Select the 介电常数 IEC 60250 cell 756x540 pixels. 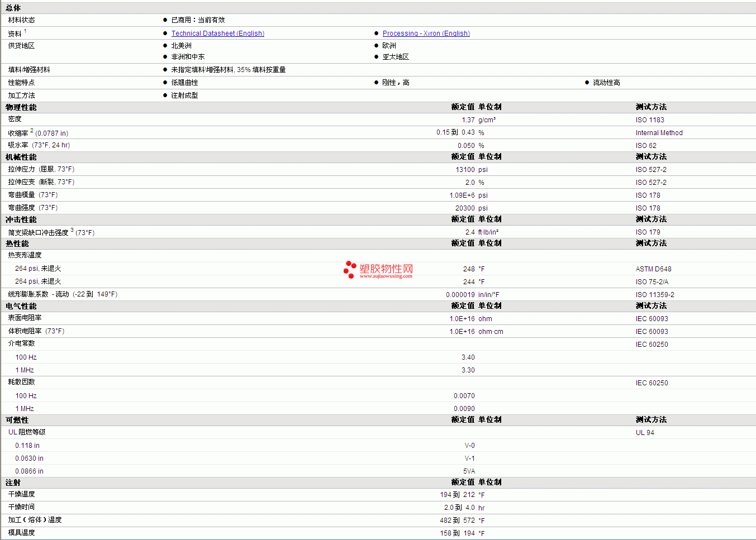point(652,345)
